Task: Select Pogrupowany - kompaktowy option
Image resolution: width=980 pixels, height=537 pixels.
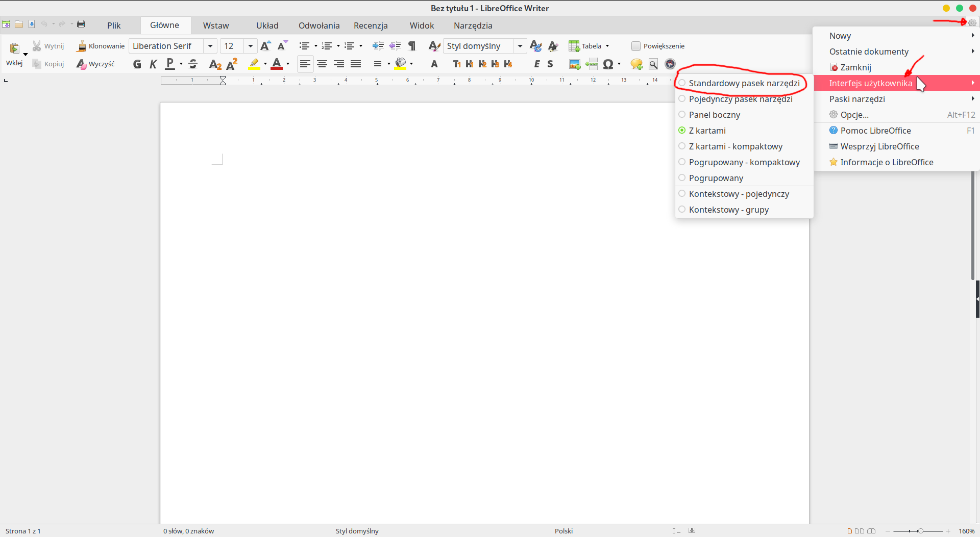Action: click(744, 162)
